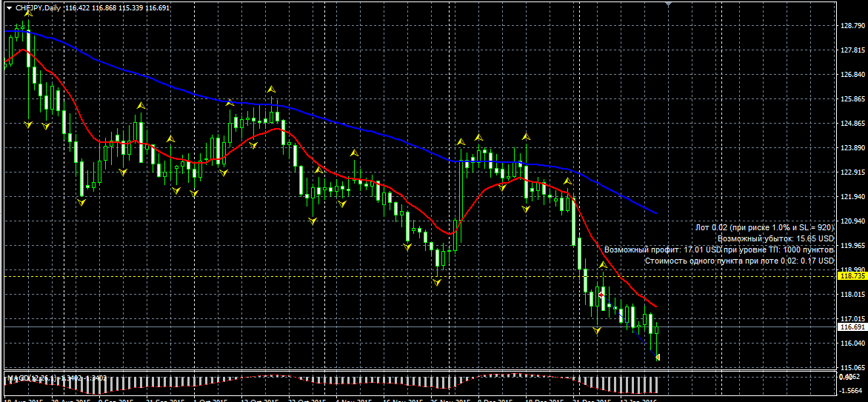This screenshot has height=402, width=868.
Task: Click fractal down arrow left of 116.691 line
Action: [x=597, y=331]
